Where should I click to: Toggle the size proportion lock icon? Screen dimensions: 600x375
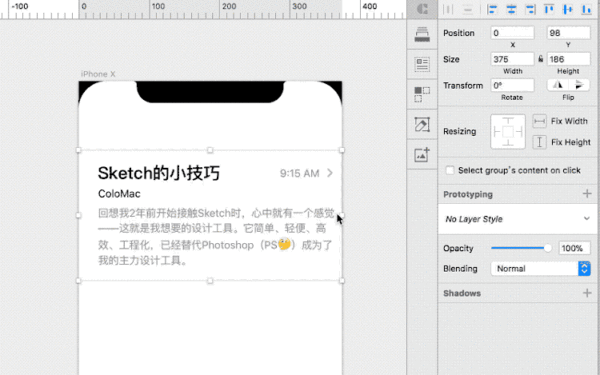pyautogui.click(x=541, y=59)
